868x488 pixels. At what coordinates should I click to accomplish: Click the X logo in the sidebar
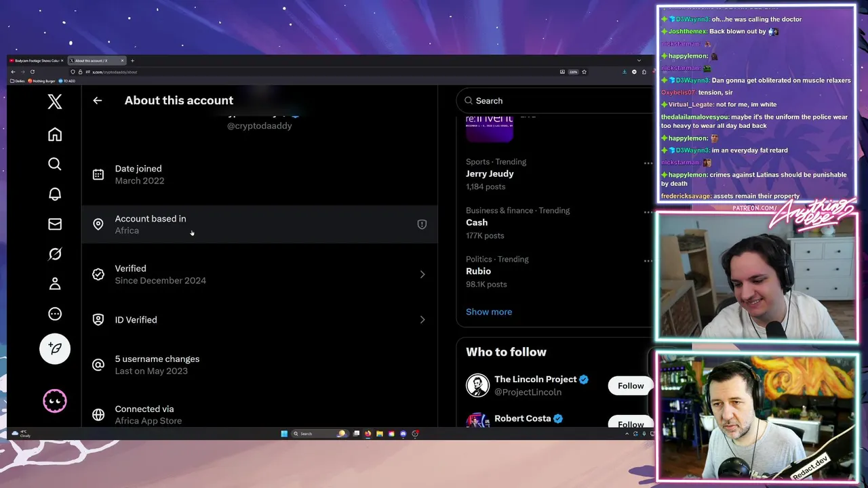click(55, 102)
